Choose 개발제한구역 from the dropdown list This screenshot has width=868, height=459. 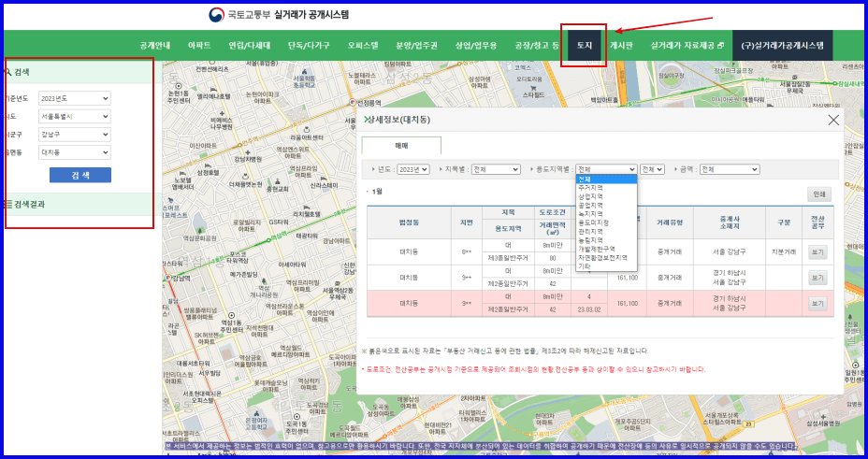(607, 249)
